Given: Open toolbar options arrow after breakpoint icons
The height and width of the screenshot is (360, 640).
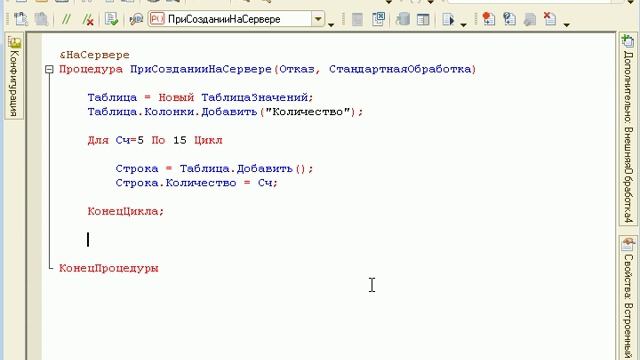Looking at the screenshot, I should 566,24.
